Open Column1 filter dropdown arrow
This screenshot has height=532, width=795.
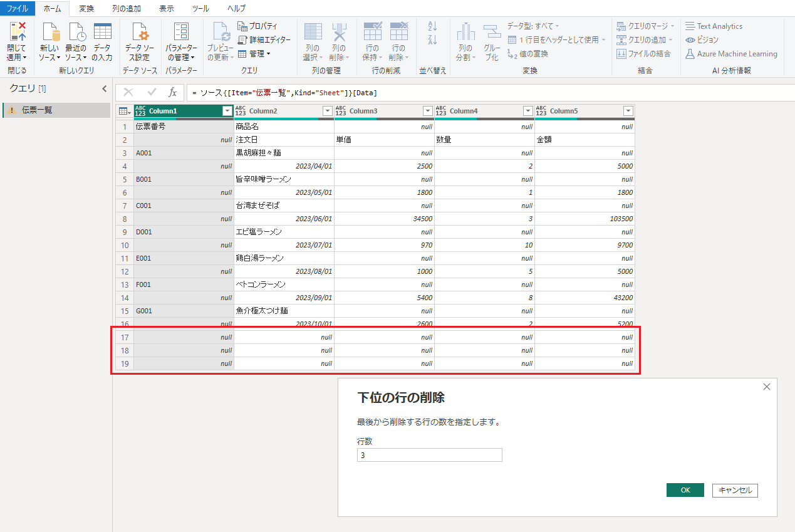[x=227, y=111]
